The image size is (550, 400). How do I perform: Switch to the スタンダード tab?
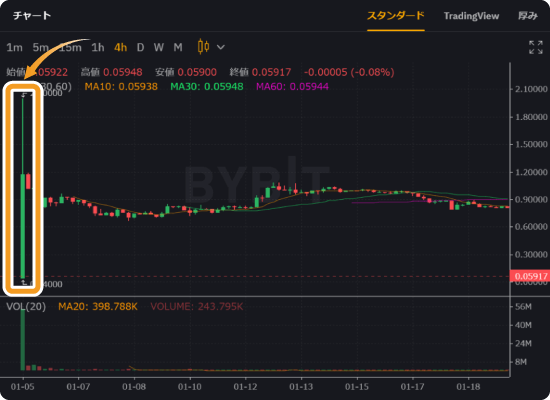coord(396,16)
